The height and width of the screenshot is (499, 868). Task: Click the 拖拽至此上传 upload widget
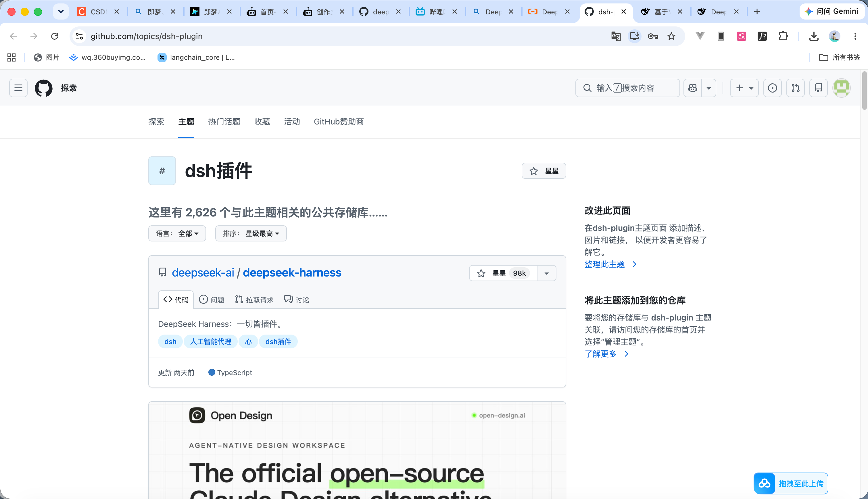pos(791,483)
